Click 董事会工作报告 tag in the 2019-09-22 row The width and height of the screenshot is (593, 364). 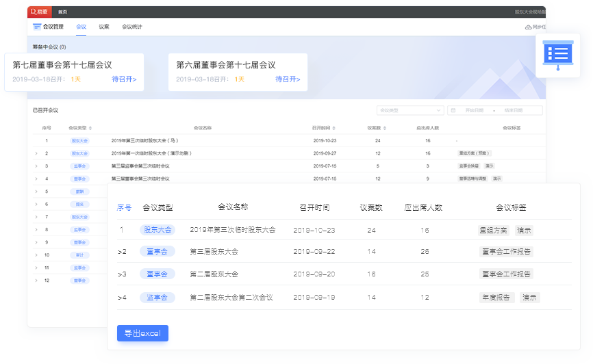click(x=507, y=252)
